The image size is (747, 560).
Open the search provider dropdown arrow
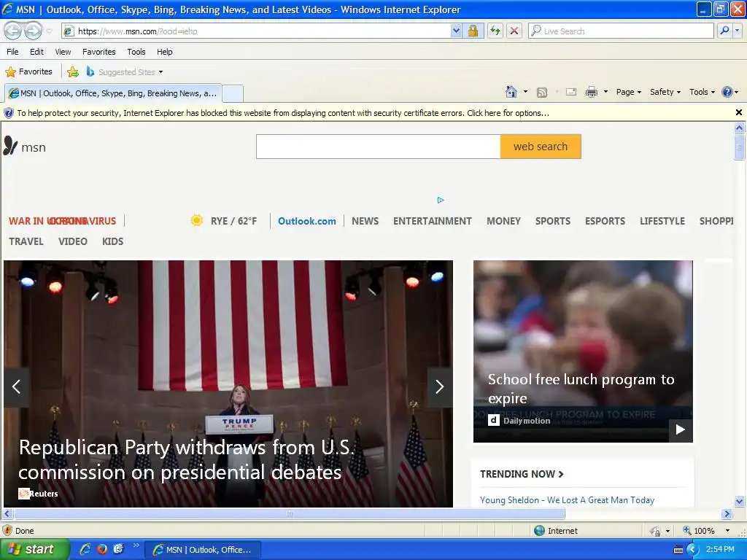tap(738, 31)
